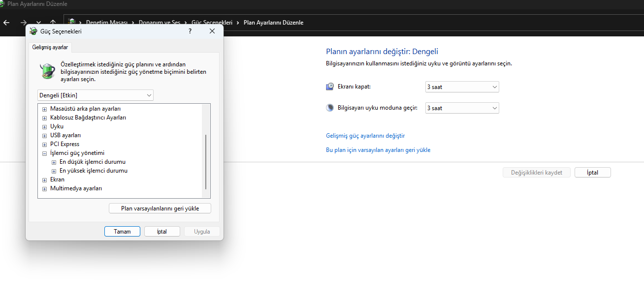Go to Güç Seçenekleri breadcrumb
644x298 pixels.
pyautogui.click(x=212, y=23)
